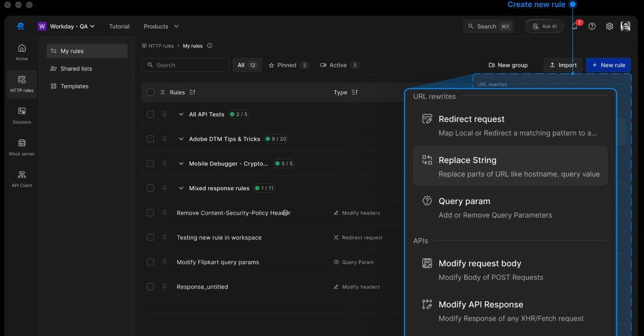
Task: Go to Mock server in sidebar
Action: pyautogui.click(x=22, y=147)
